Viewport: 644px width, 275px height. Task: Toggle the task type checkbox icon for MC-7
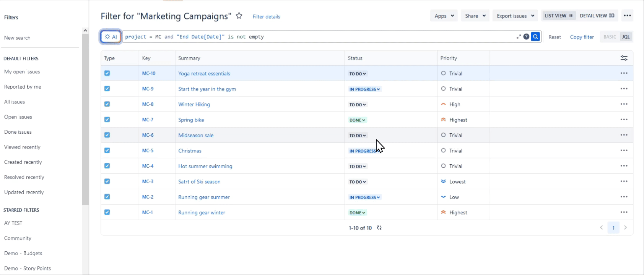pos(107,120)
